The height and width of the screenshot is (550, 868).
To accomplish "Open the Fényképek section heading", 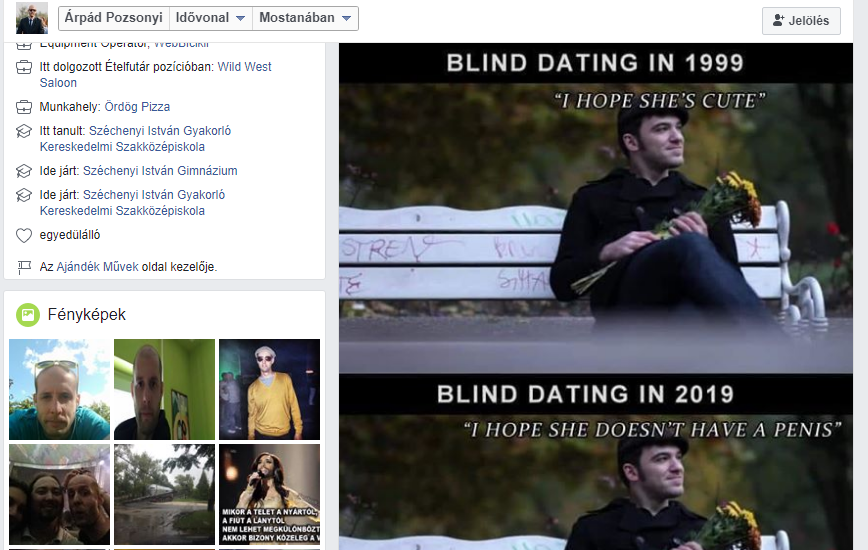I will click(86, 315).
